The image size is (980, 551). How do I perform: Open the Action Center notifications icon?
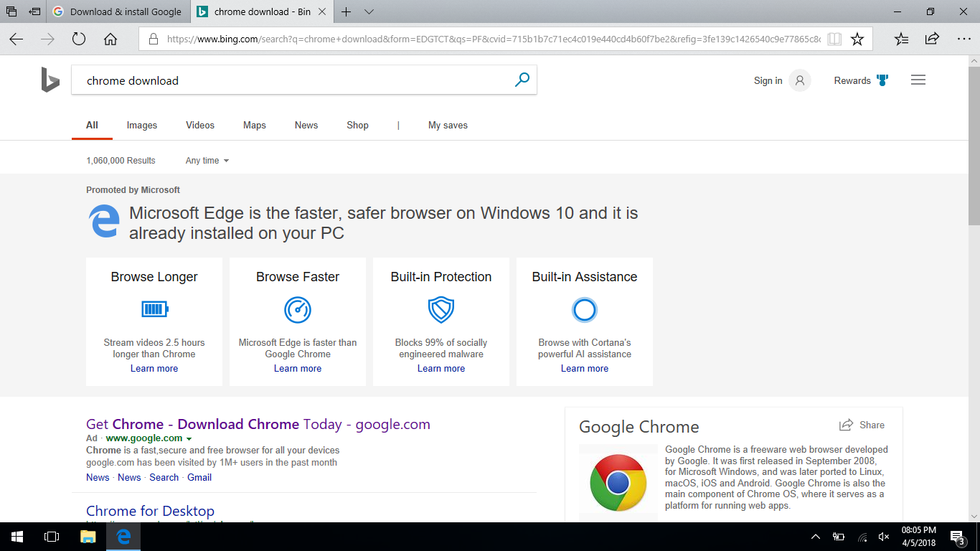[x=958, y=537]
